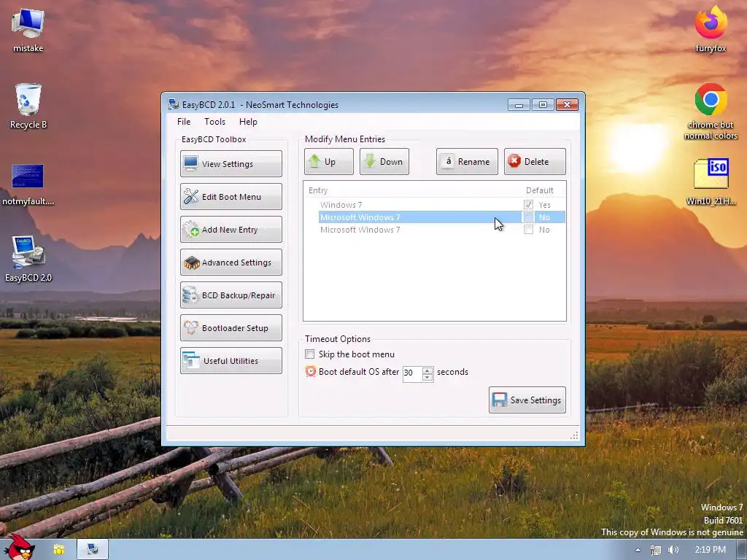747x560 pixels.
Task: Open the taskbar folder icon
Action: click(x=59, y=550)
